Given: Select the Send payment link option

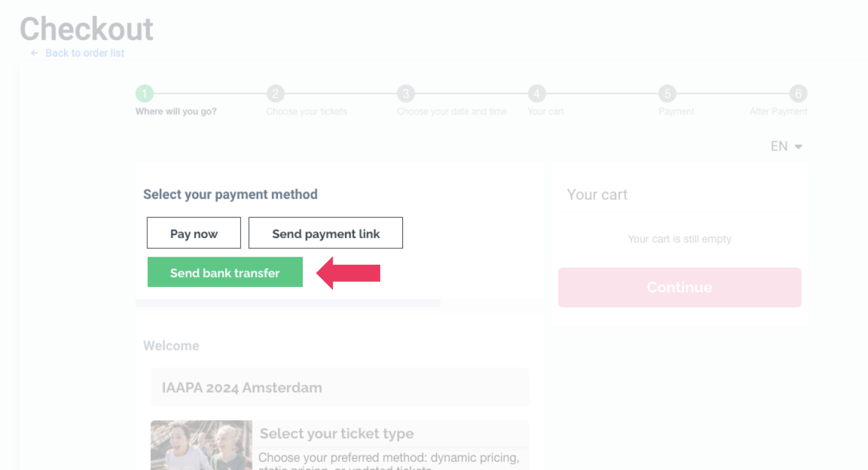Looking at the screenshot, I should pyautogui.click(x=325, y=233).
